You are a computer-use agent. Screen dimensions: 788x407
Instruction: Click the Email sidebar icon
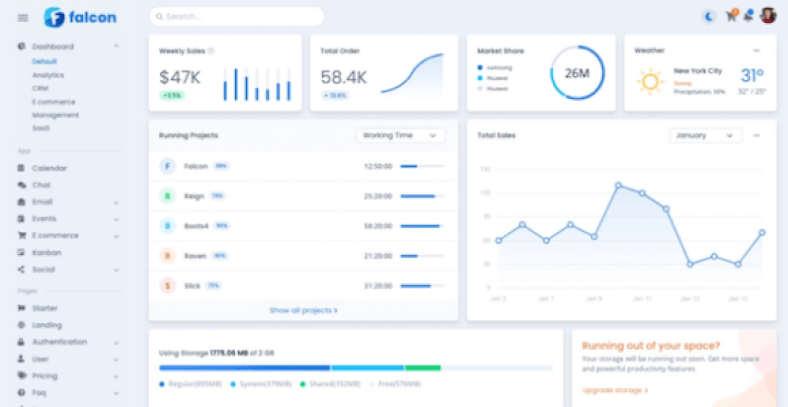22,202
